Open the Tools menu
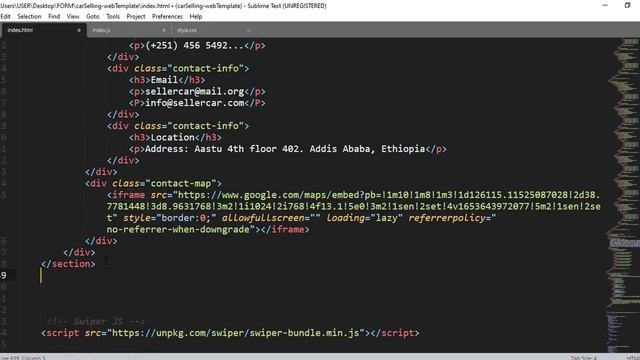This screenshot has height=360, width=640. point(113,16)
